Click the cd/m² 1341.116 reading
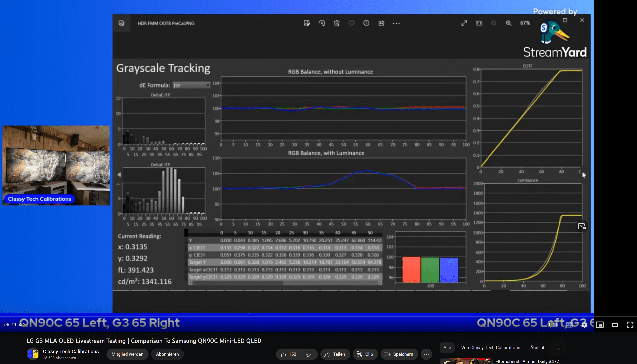637x364 pixels. (x=145, y=281)
